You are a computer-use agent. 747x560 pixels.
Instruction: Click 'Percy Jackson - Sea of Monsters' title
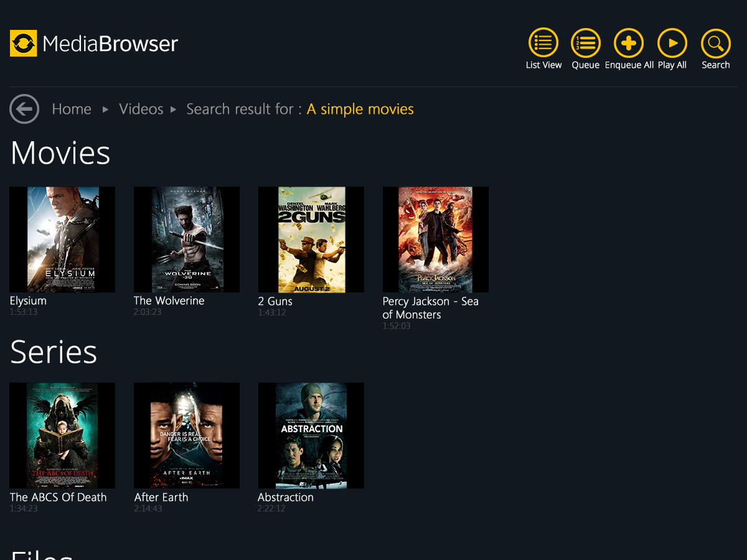pos(430,308)
